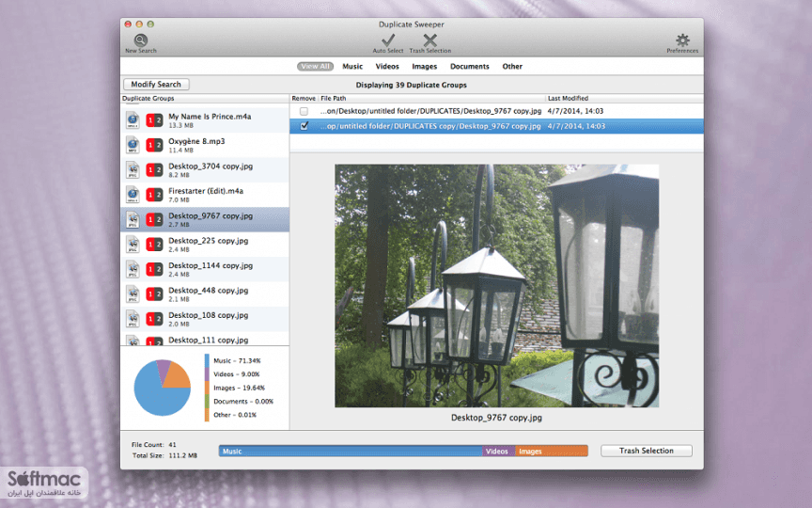Click the Music segment in the bottom size bar

[x=351, y=451]
